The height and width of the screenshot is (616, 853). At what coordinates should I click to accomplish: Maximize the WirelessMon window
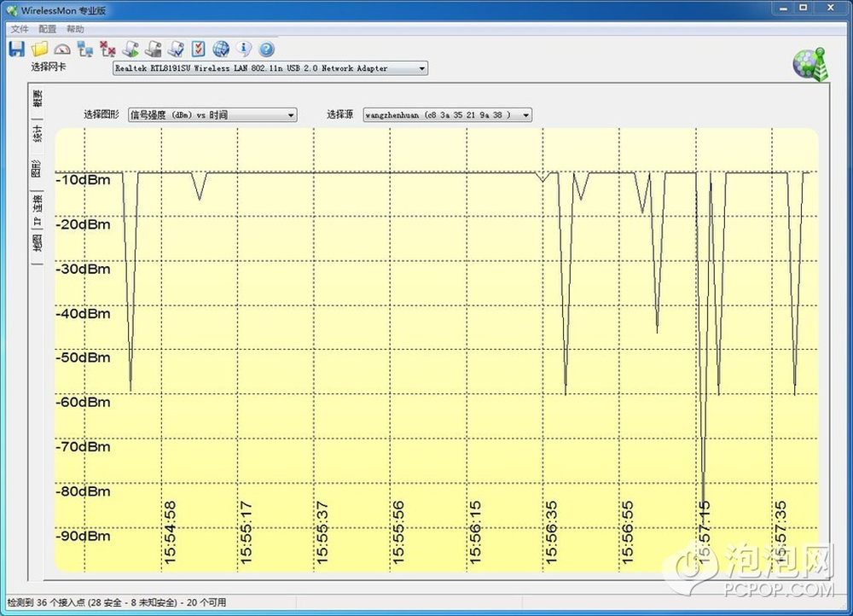[804, 9]
